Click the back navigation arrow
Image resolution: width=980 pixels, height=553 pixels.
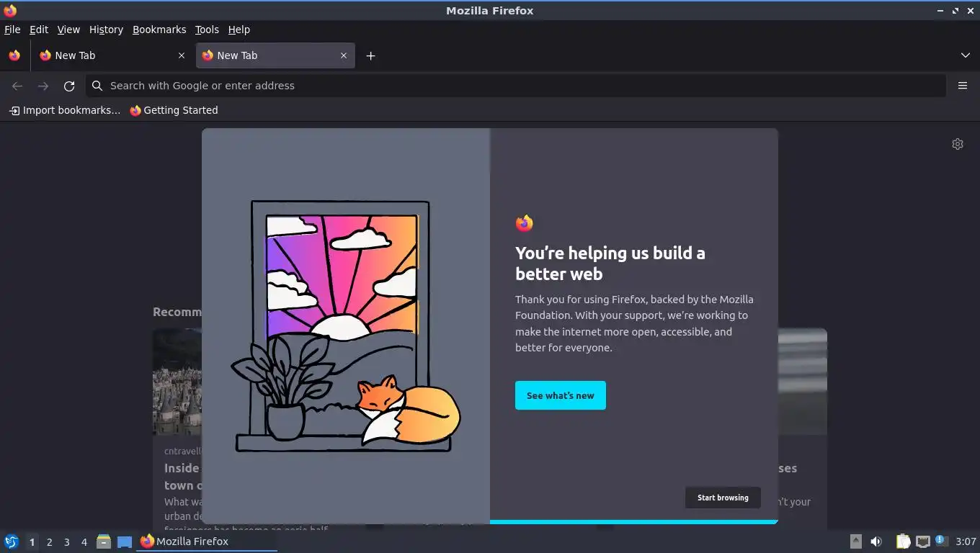pos(17,86)
